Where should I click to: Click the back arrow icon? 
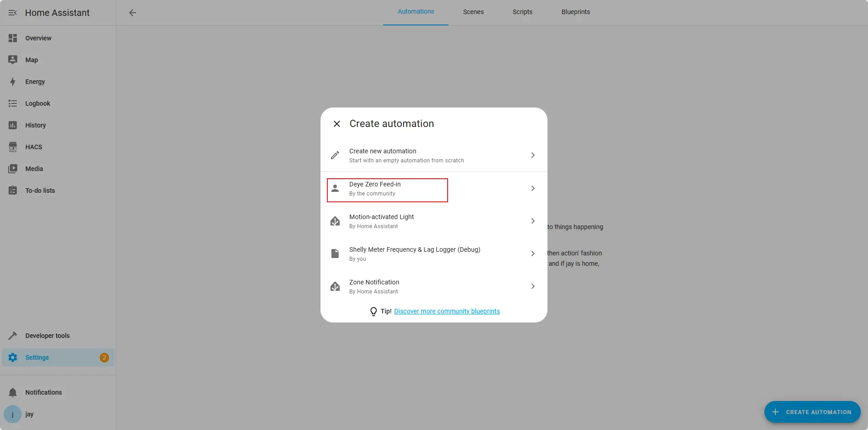tap(133, 13)
